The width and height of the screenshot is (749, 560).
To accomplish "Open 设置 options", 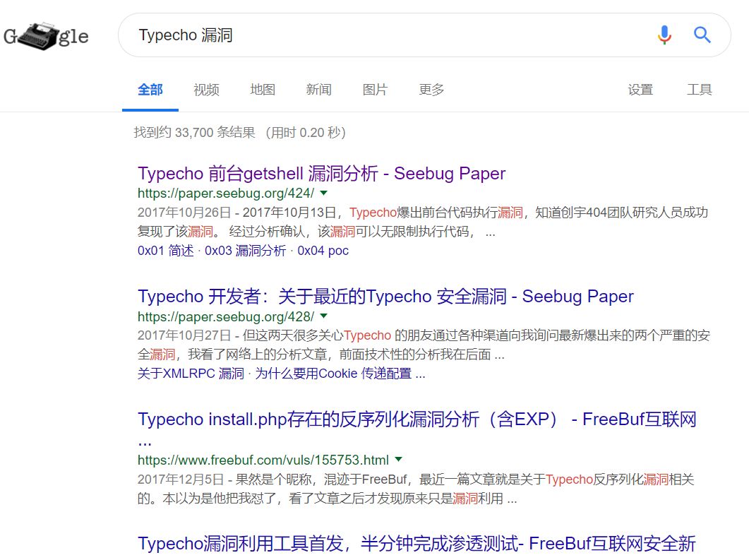I will coord(640,90).
